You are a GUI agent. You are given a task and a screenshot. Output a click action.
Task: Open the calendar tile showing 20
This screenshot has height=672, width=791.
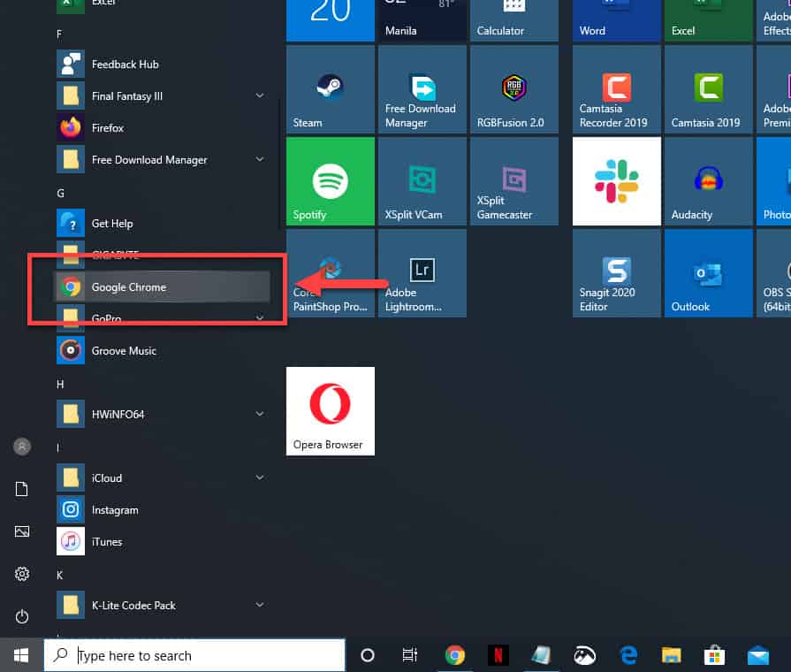click(x=331, y=20)
